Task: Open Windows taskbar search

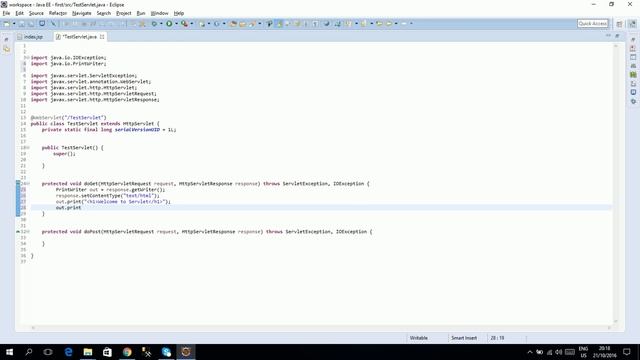Action: [x=29, y=352]
